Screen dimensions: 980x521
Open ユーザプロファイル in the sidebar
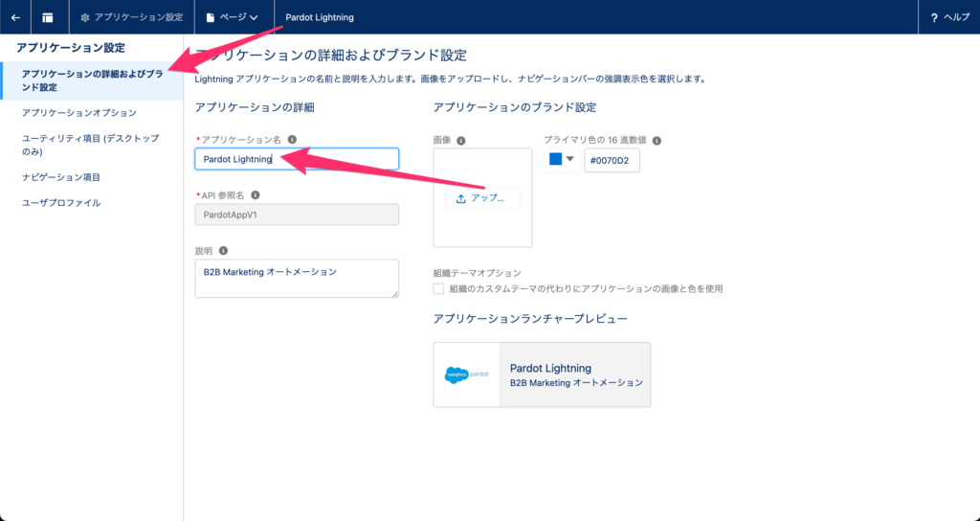coord(61,203)
